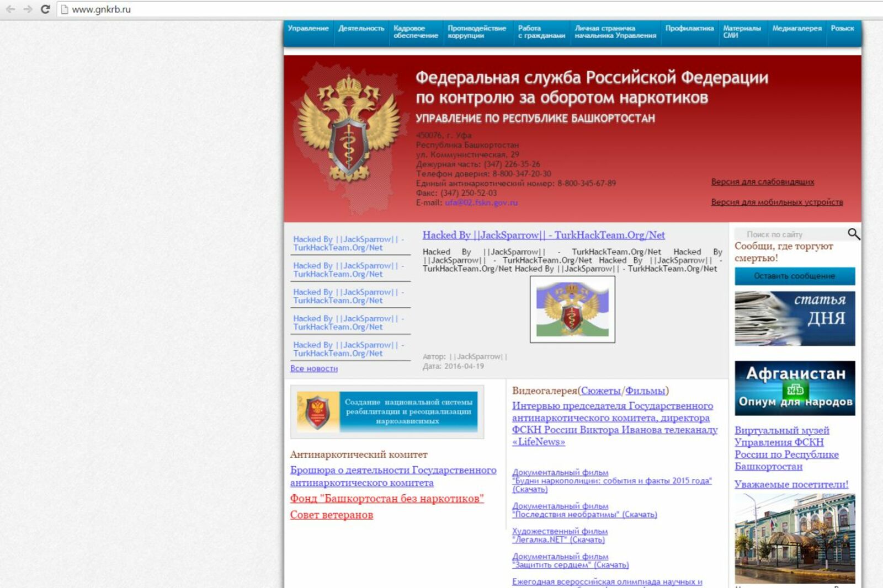Open the Сюжеты video gallery link

[x=601, y=391]
